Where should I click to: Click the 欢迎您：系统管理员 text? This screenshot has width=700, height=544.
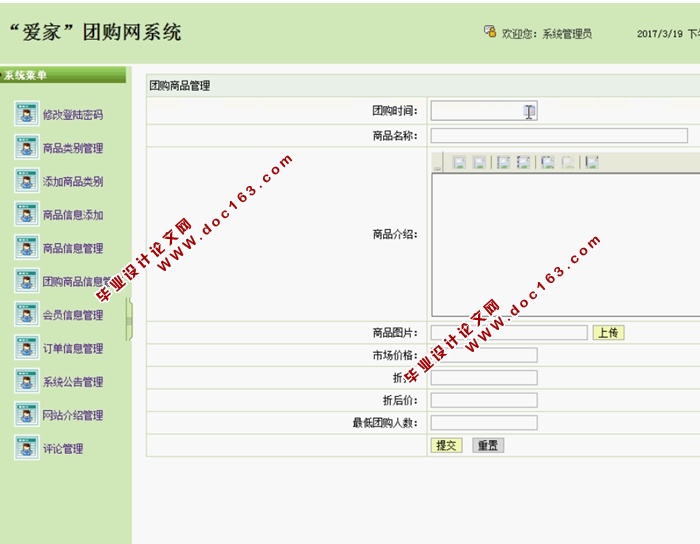(x=547, y=34)
